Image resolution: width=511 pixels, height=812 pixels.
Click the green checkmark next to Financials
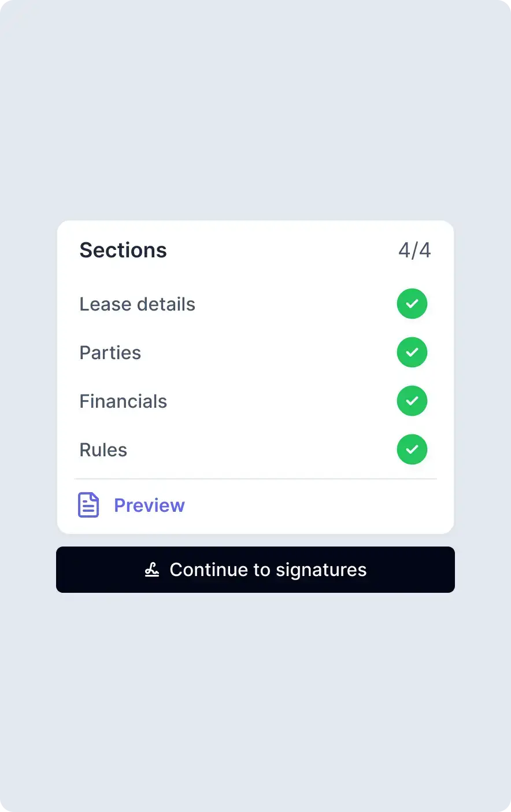tap(412, 401)
